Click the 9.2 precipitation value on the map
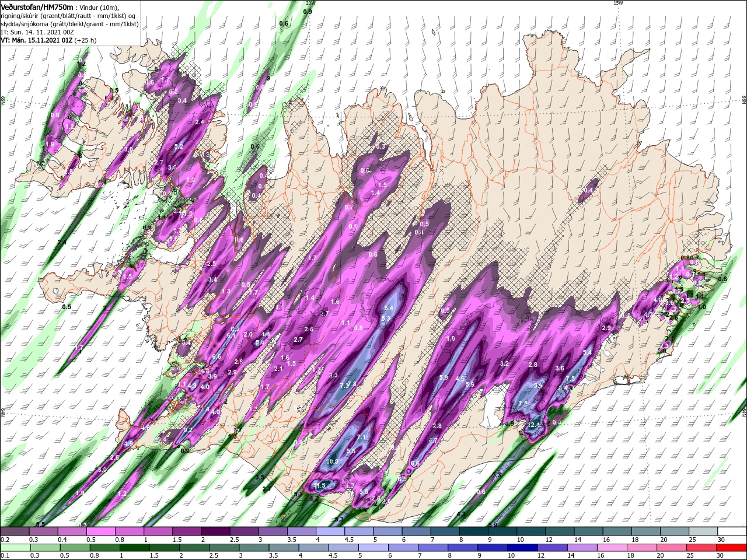The width and height of the screenshot is (747, 560). point(187,430)
